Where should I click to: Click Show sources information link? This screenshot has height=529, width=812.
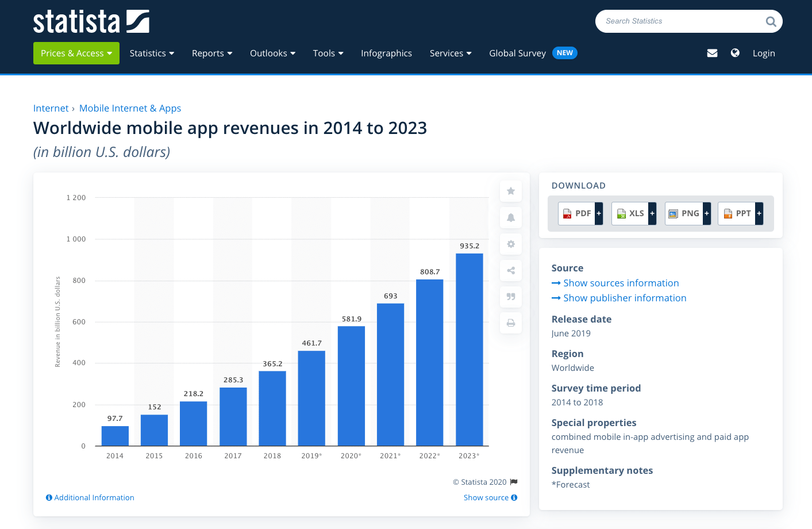click(x=621, y=283)
